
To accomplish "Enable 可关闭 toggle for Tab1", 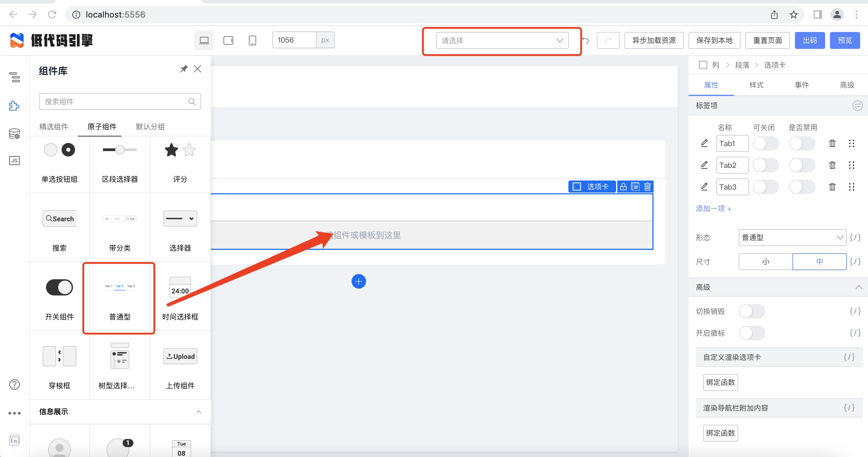I will tap(766, 143).
